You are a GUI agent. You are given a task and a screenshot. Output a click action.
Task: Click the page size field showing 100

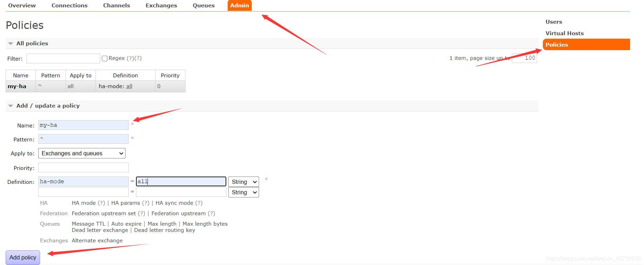[x=524, y=58]
